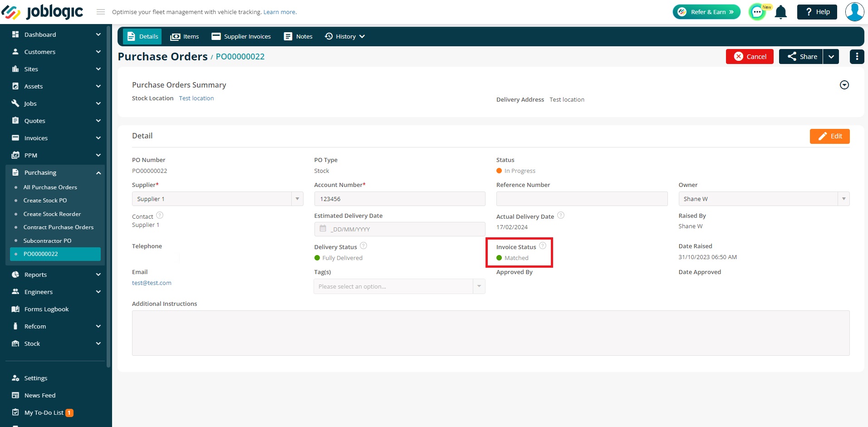Viewport: 868px width, 427px height.
Task: Open Forms Logbook in the sidebar
Action: click(x=46, y=309)
